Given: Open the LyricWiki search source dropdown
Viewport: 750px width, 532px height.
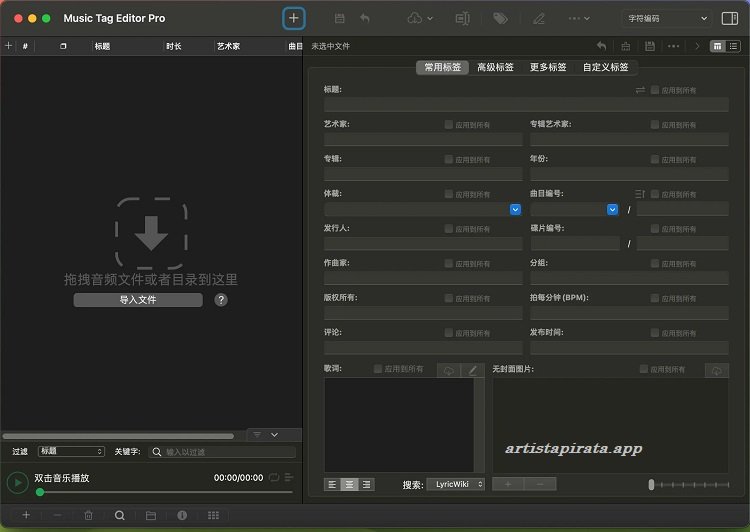Looking at the screenshot, I should 456,484.
